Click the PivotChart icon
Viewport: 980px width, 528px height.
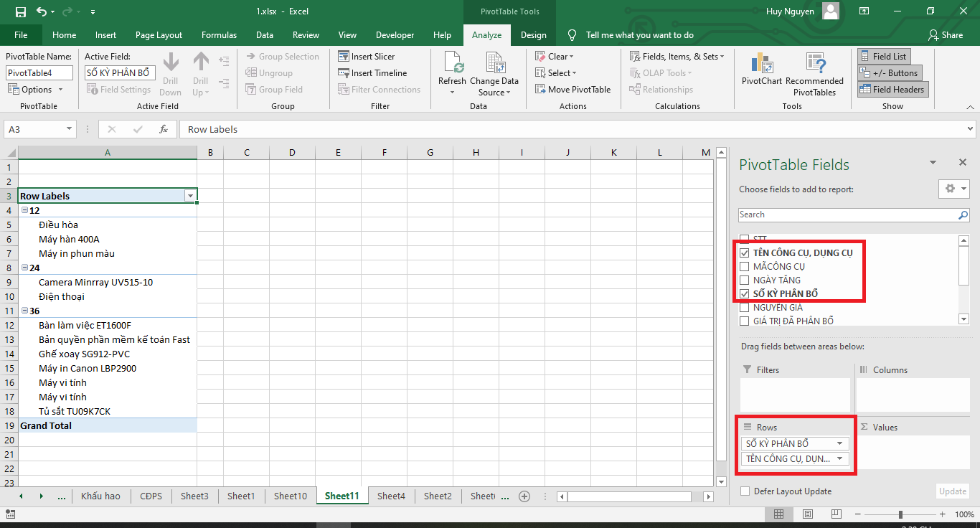[761, 65]
